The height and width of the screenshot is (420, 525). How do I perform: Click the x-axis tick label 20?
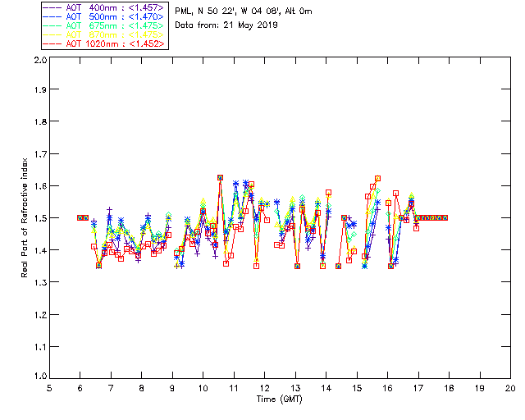(x=510, y=388)
